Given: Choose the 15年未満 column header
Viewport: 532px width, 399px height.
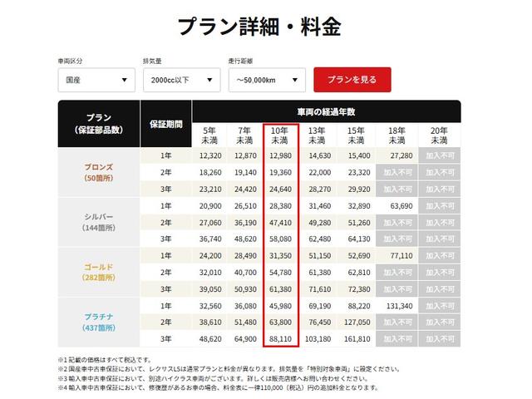Looking at the screenshot, I should coord(357,135).
